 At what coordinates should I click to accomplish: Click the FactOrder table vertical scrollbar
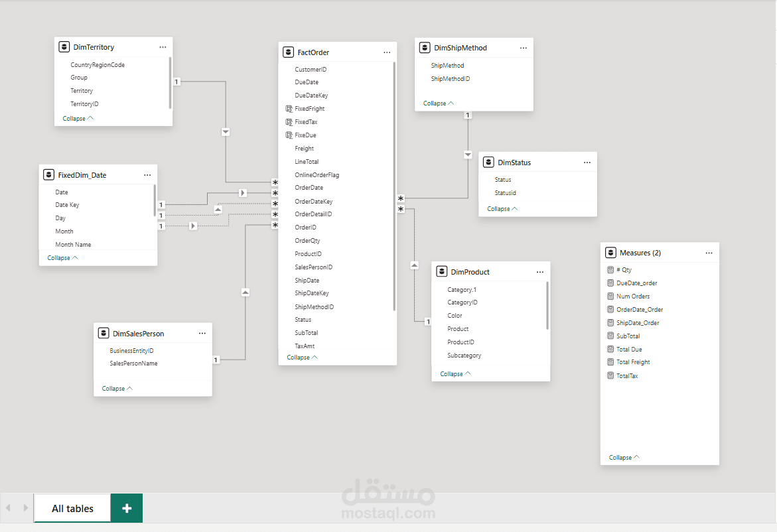(x=394, y=186)
